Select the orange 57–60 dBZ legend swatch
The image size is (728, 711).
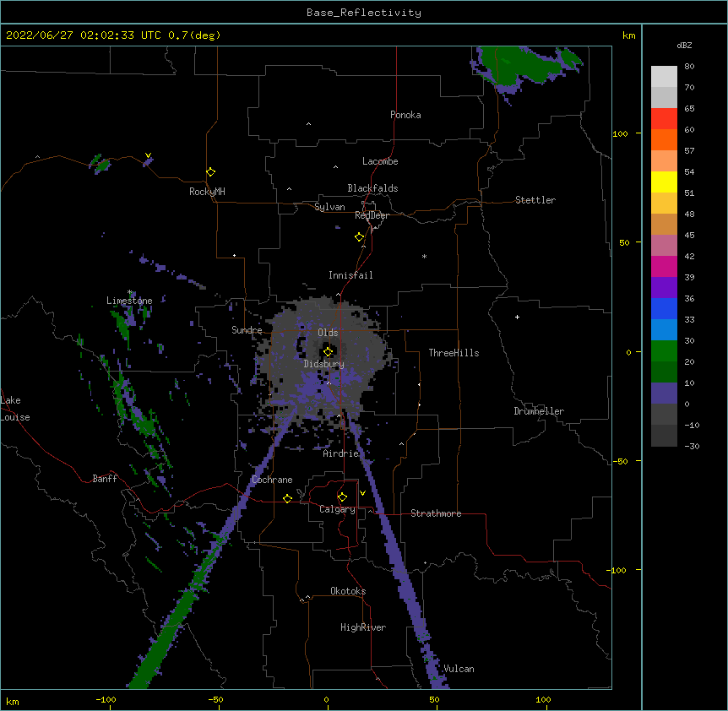[664, 139]
